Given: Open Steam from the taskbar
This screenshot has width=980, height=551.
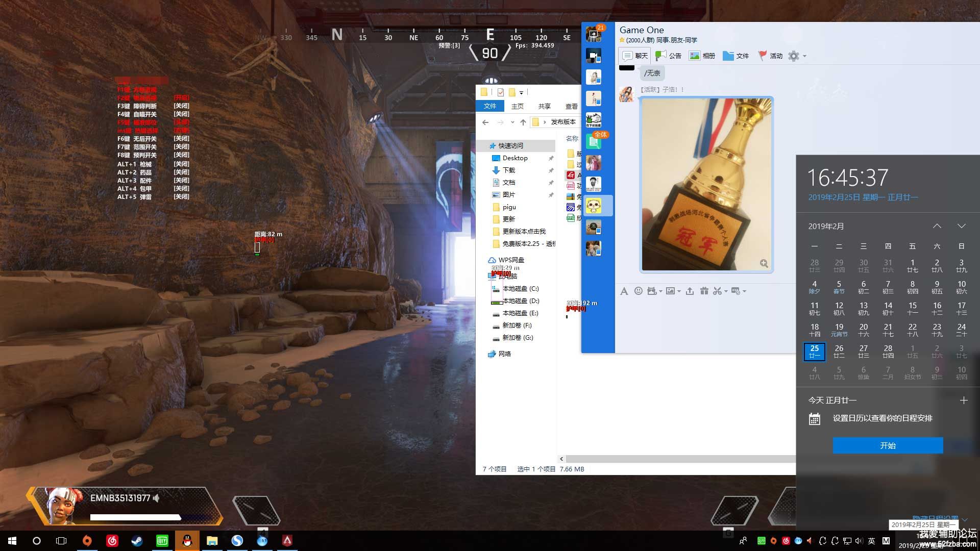Looking at the screenshot, I should (137, 541).
